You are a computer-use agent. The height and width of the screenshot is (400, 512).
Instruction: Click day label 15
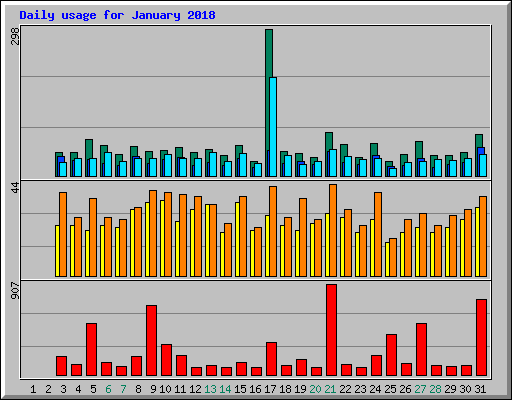point(240,389)
